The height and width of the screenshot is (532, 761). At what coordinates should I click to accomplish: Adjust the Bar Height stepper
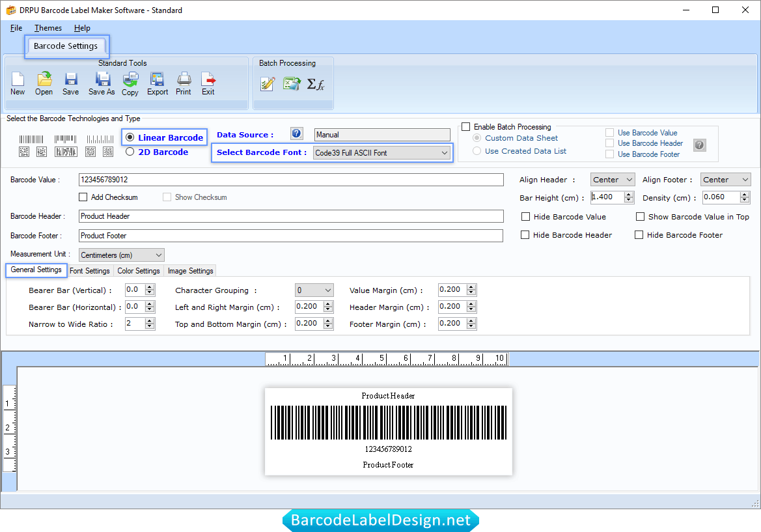(x=629, y=197)
